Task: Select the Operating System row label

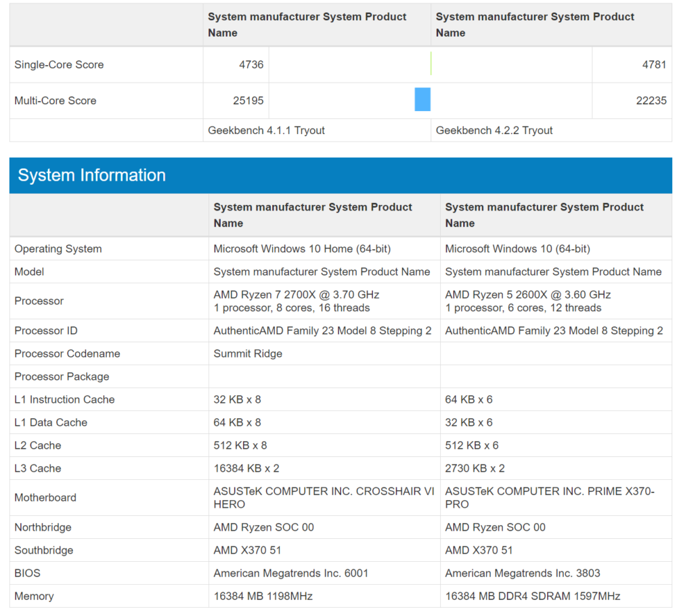Action: click(x=58, y=249)
